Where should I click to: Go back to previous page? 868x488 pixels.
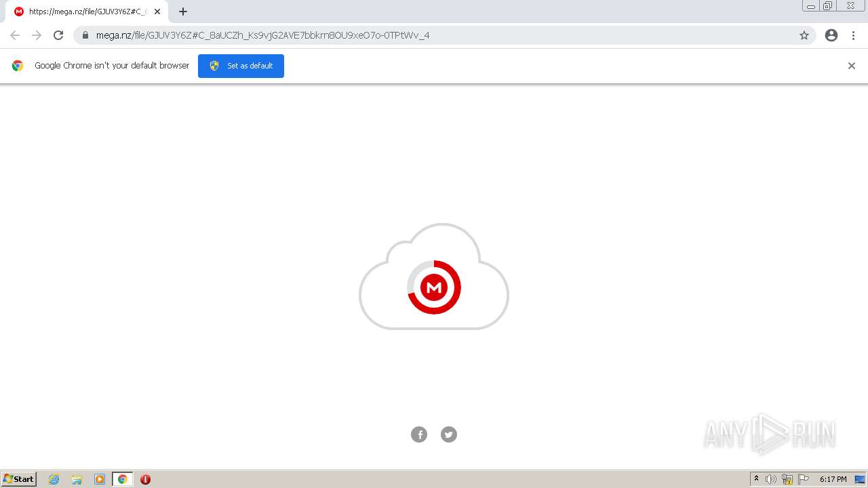pyautogui.click(x=15, y=35)
